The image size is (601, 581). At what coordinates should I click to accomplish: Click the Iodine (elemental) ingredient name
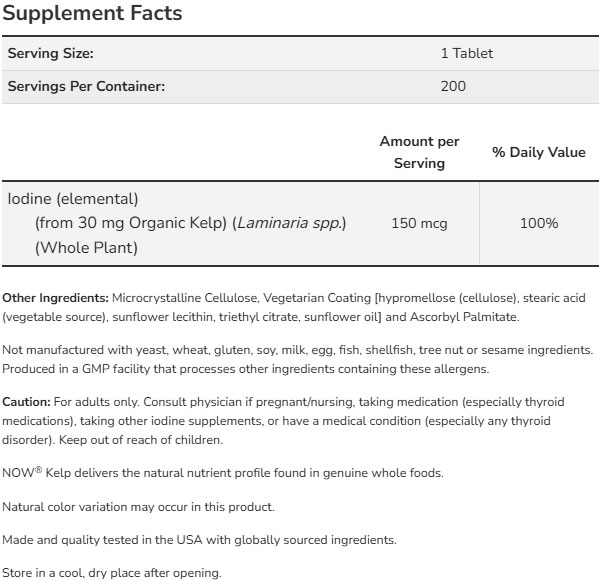72,198
